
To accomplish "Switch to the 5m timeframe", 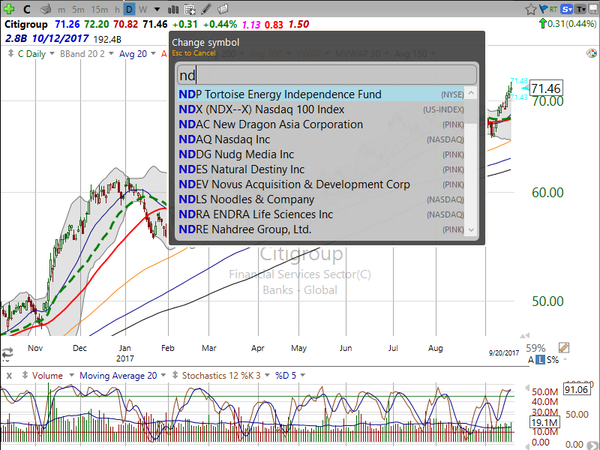I will 78,9.
